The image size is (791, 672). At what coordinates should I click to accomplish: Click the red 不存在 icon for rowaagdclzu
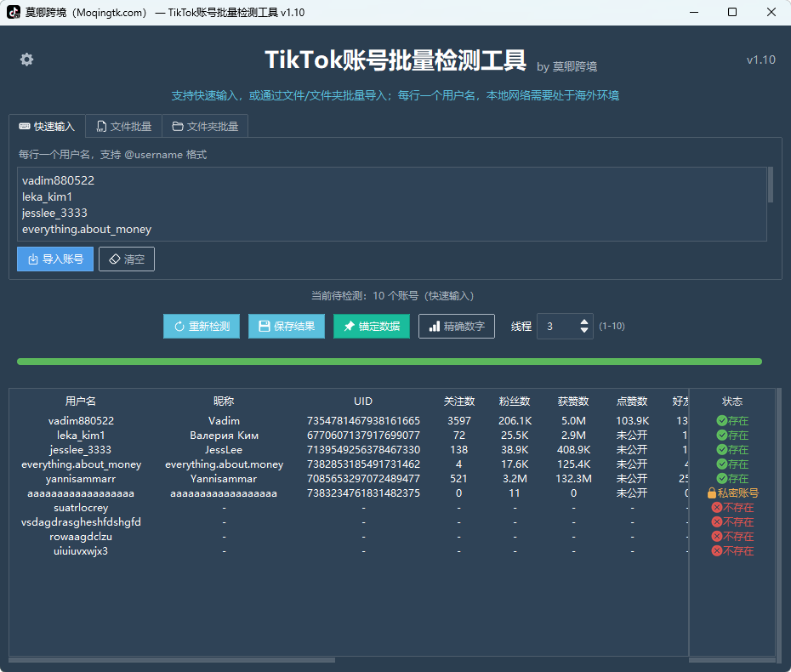[x=717, y=536]
